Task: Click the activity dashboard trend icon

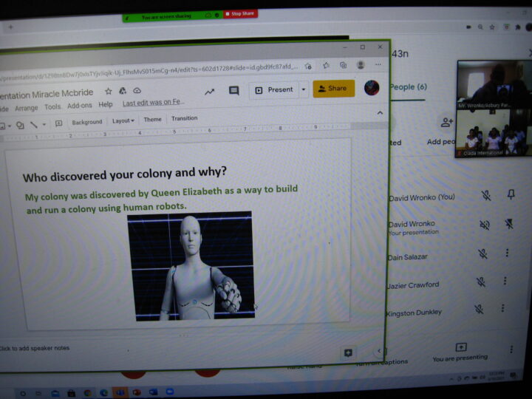Action: pos(209,92)
